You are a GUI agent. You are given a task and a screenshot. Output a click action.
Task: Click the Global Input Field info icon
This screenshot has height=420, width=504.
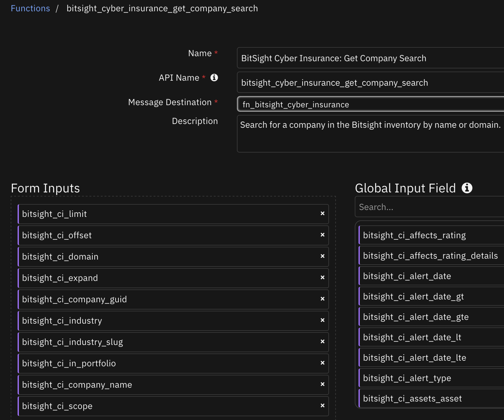467,188
